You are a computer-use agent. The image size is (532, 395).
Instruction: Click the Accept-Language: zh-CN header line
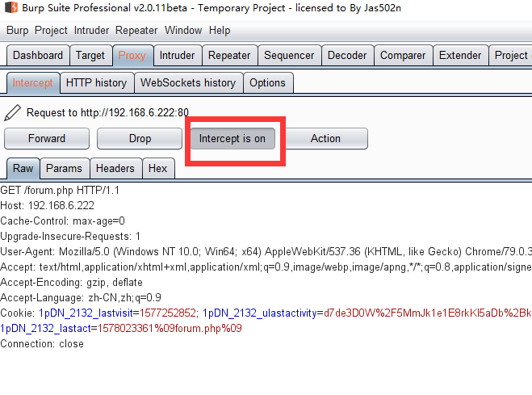pos(81,297)
